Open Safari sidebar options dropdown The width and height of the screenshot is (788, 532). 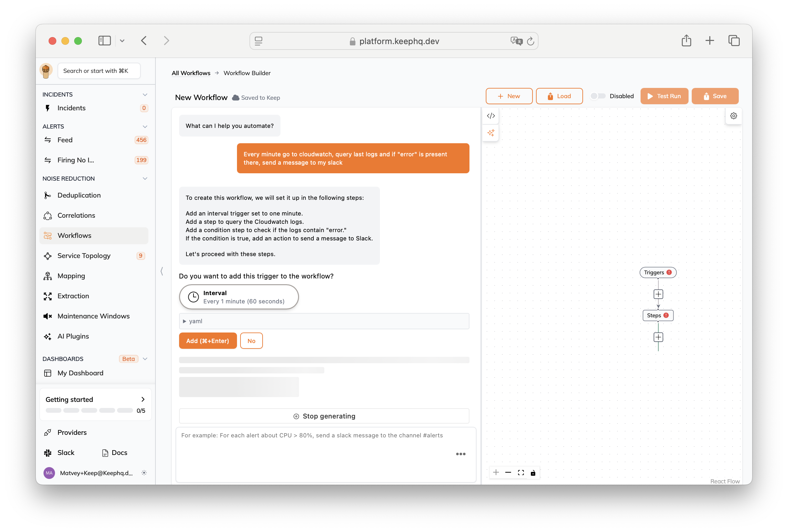click(x=122, y=41)
